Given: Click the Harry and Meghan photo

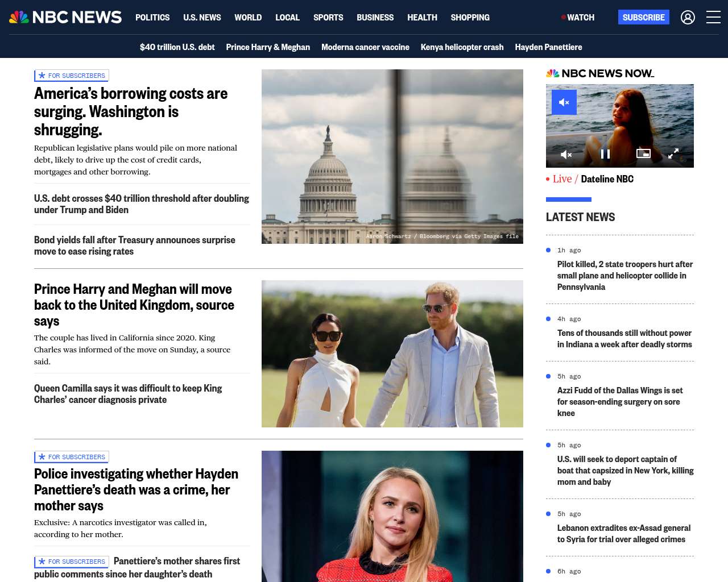Looking at the screenshot, I should pos(392,354).
